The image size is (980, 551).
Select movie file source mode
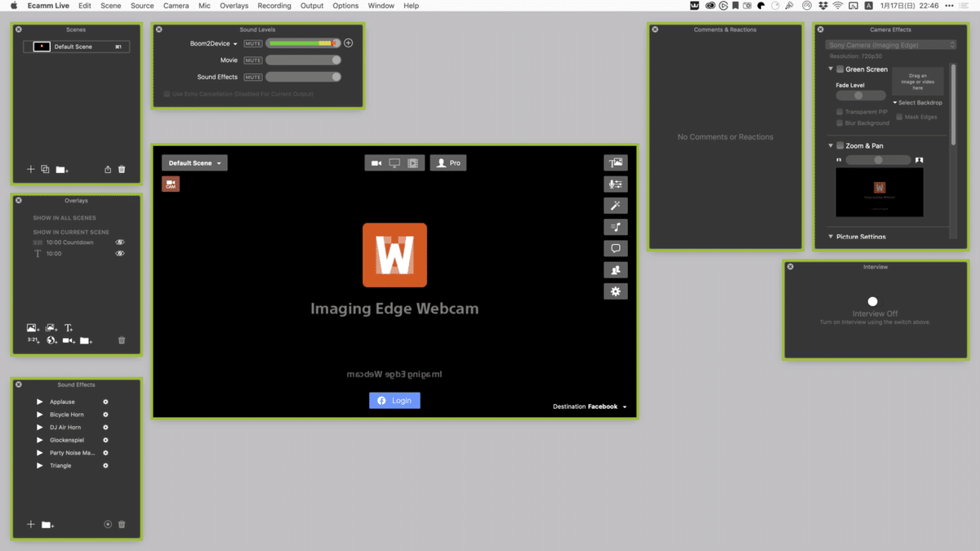413,163
